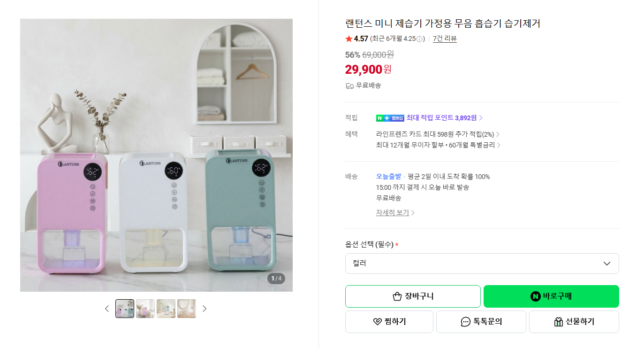Screen dimensions: 644x349
Task: Expand 무이자 할부 특별금리 info
Action: 439,145
